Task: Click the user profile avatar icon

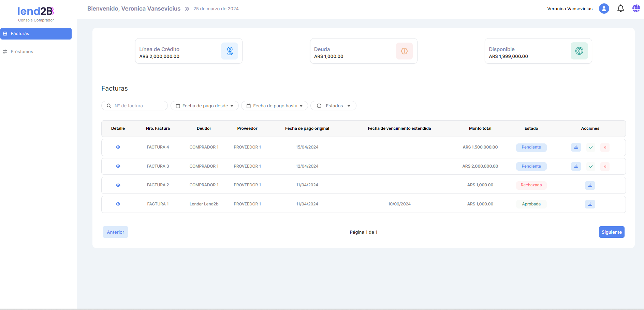Action: pos(604,9)
